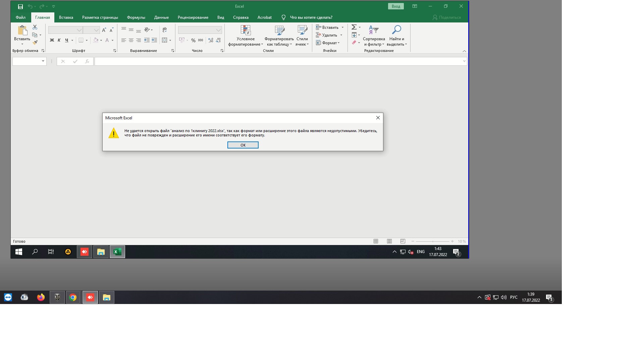
Task: Click the Cut scissors icon
Action: pyautogui.click(x=35, y=27)
